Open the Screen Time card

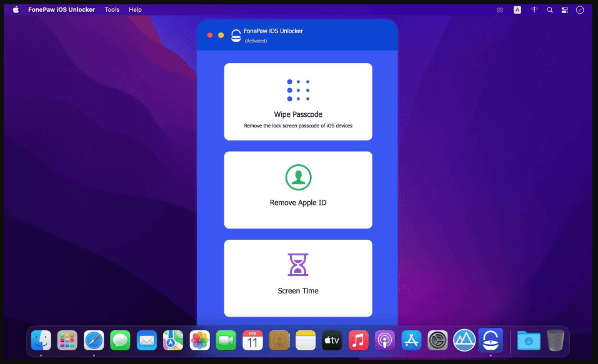(298, 278)
